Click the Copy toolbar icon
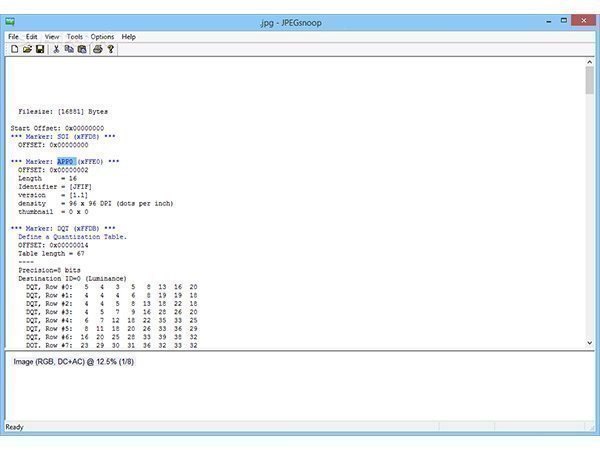The image size is (600, 450). (x=69, y=49)
